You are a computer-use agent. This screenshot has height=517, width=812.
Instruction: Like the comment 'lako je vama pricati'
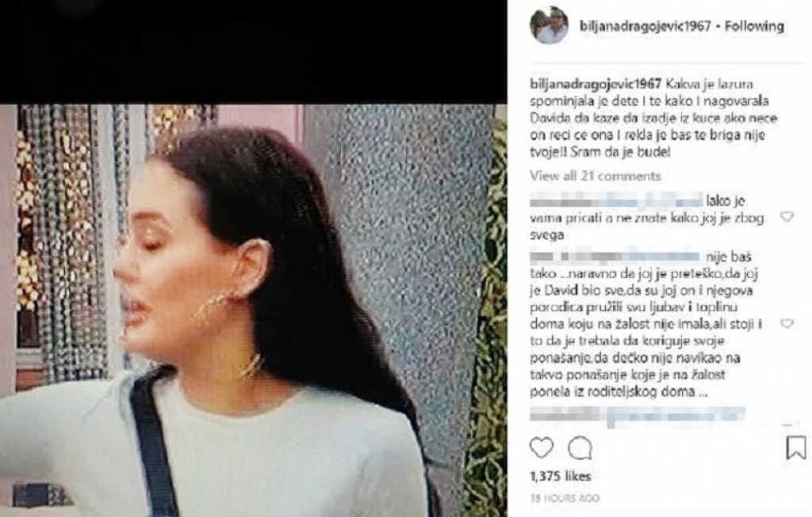[787, 216]
